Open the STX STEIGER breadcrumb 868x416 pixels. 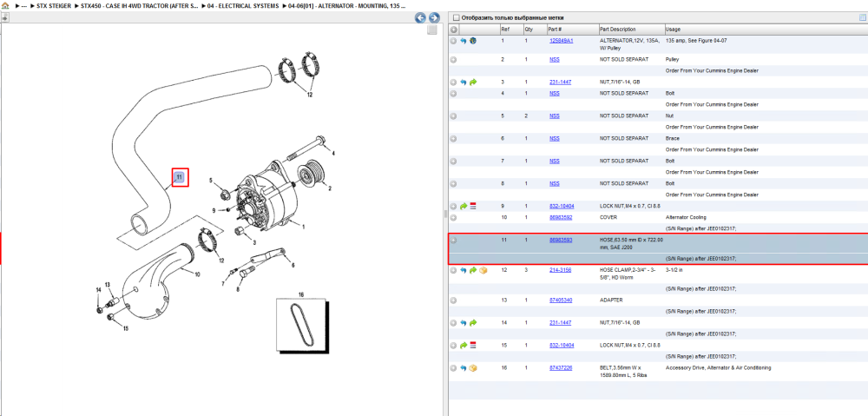tap(54, 5)
